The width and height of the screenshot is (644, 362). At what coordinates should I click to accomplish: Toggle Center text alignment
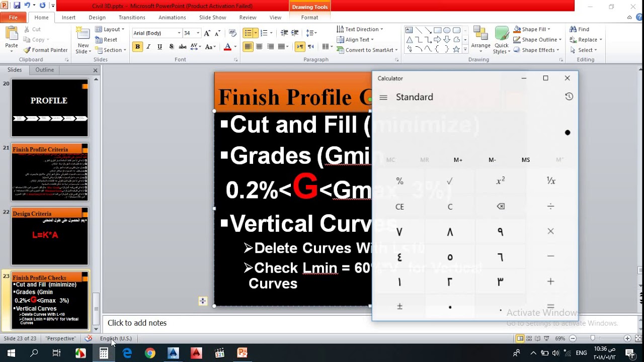pos(259,47)
